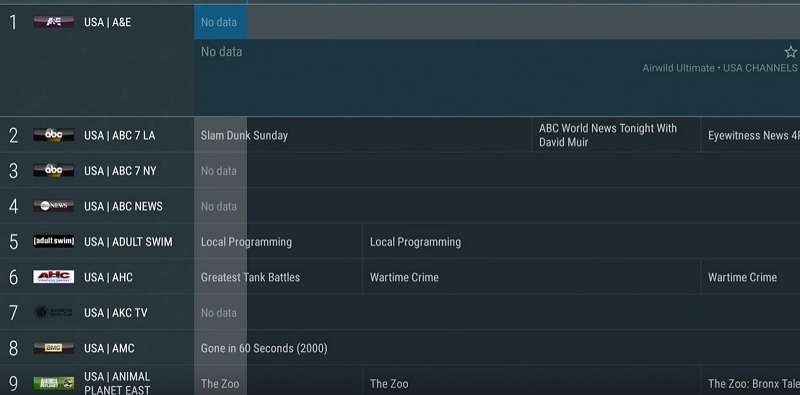Open channel USA | ABC 7 NY

[120, 171]
